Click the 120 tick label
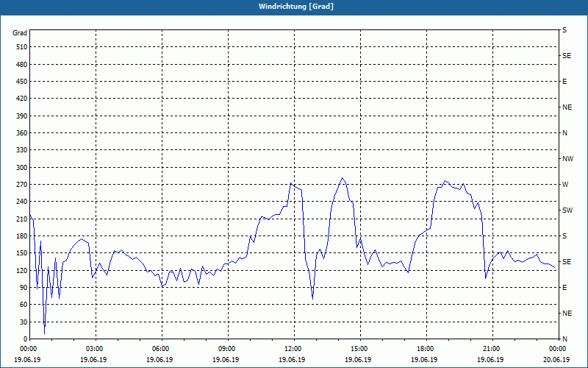Image resolution: width=588 pixels, height=368 pixels. click(x=21, y=270)
